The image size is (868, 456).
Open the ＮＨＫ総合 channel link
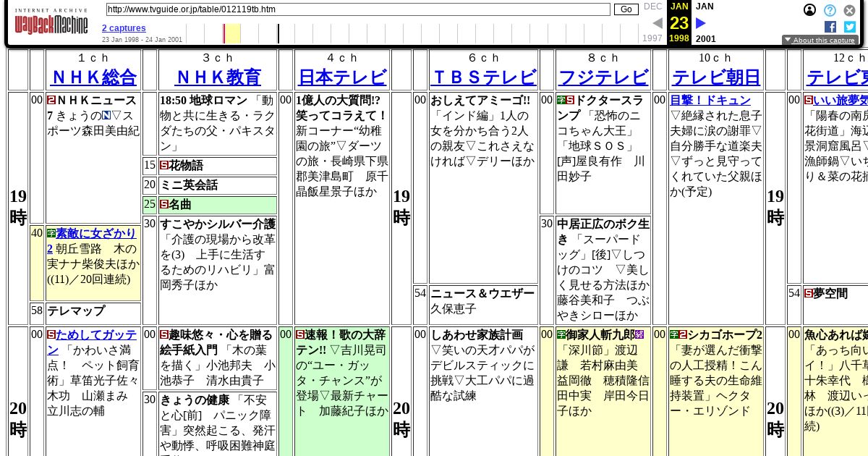tap(93, 77)
